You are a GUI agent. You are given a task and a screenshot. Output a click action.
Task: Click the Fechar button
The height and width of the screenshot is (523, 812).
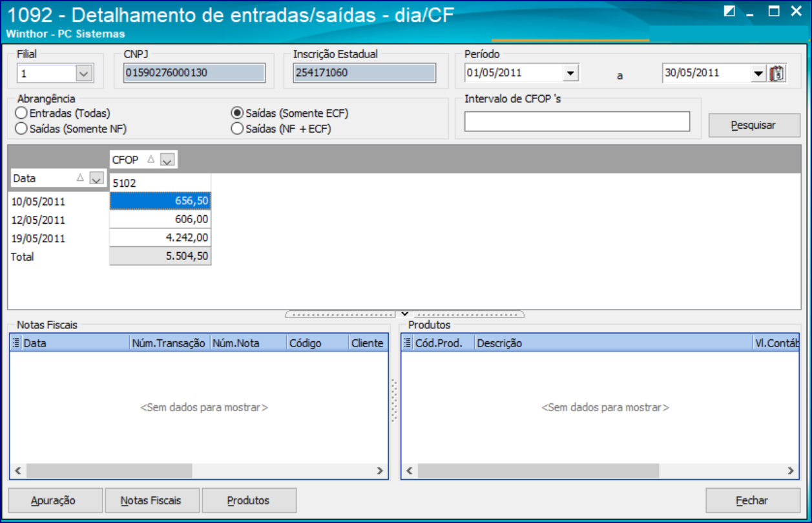[x=753, y=500]
